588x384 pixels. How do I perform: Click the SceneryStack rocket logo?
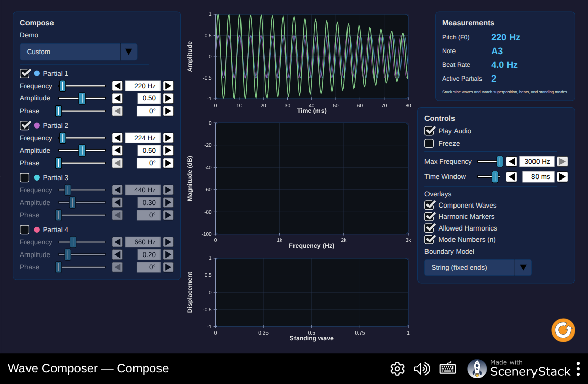pos(476,369)
